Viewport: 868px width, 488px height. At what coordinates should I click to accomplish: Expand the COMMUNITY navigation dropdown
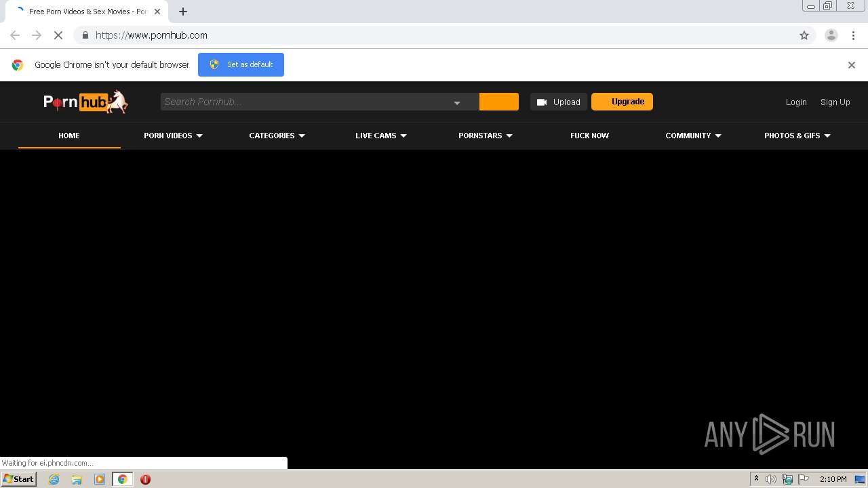694,136
